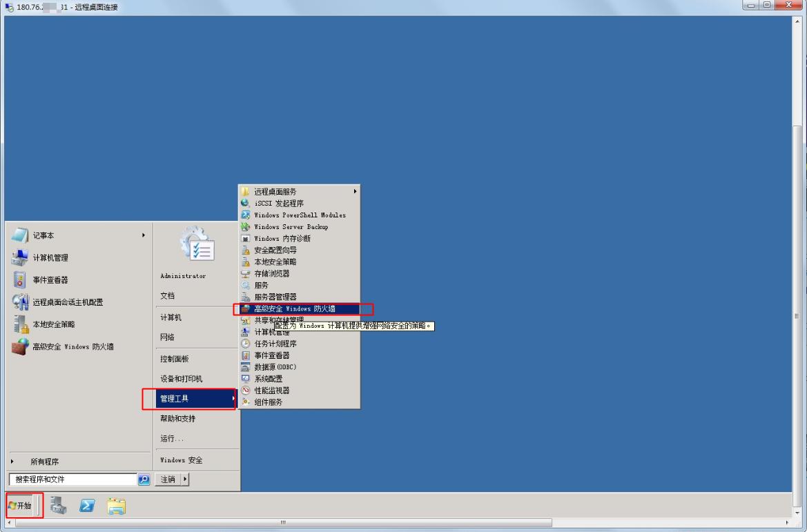Open the file explorer folder icon on the taskbar
Image resolution: width=807 pixels, height=532 pixels.
point(116,506)
